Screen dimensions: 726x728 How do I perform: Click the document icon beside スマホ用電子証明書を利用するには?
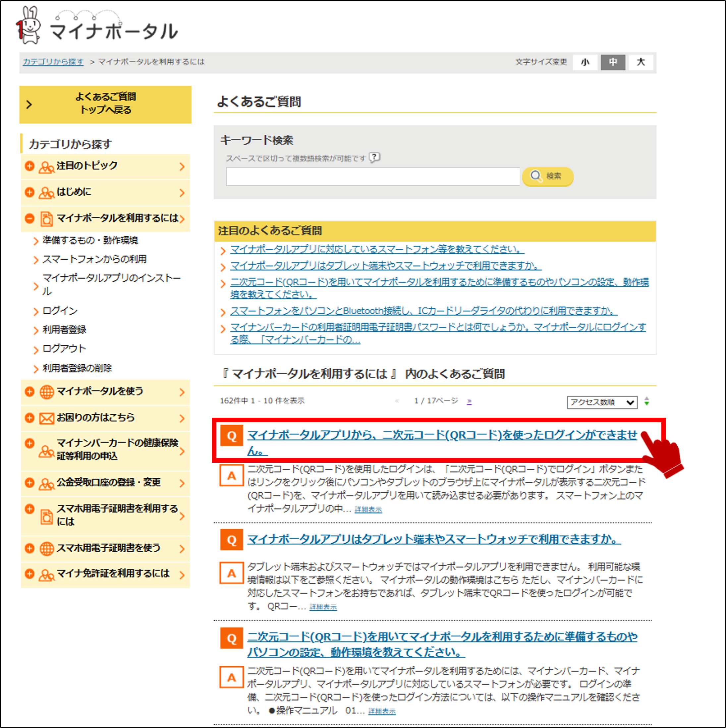click(x=47, y=517)
